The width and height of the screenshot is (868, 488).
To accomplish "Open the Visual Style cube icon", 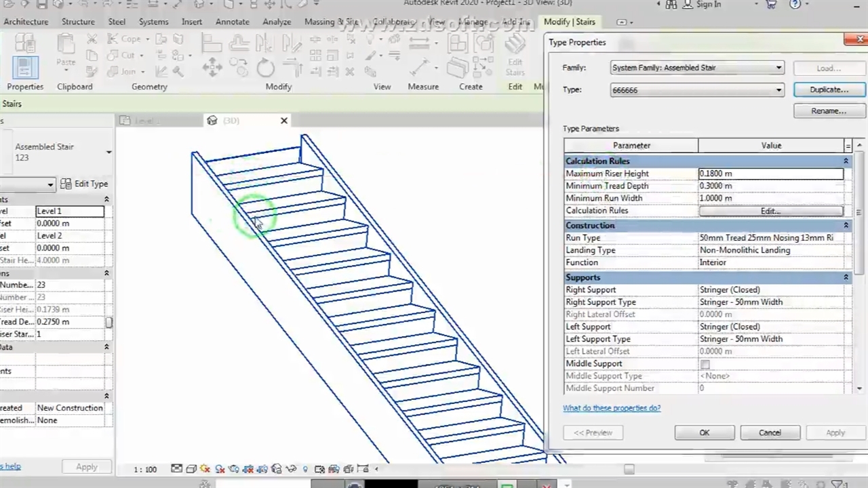I will (x=191, y=468).
